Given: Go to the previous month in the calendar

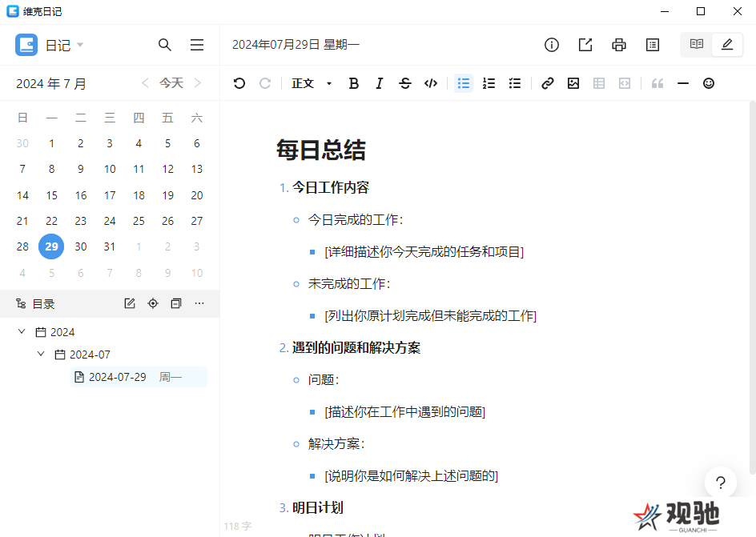Looking at the screenshot, I should click(145, 83).
